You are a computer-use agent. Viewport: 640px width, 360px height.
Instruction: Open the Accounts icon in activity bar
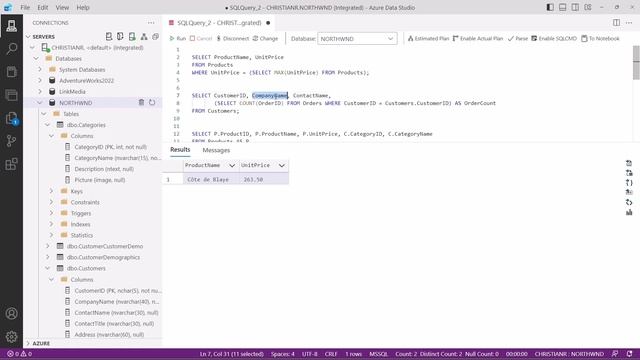11,313
